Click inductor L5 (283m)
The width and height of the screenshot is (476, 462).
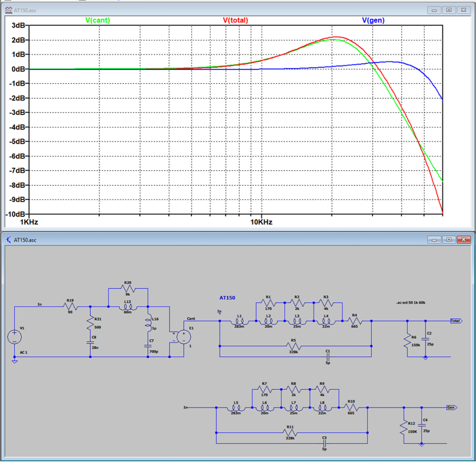coord(236,408)
